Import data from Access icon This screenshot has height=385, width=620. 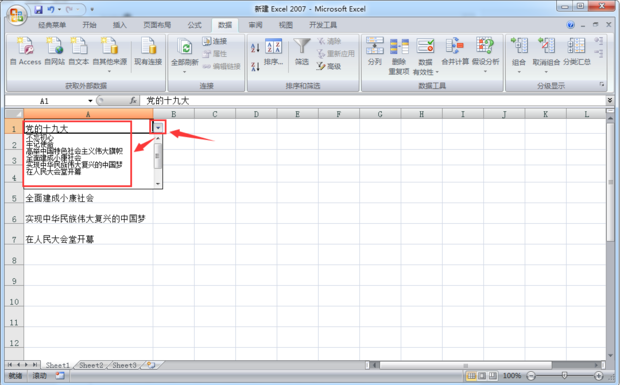coord(25,47)
